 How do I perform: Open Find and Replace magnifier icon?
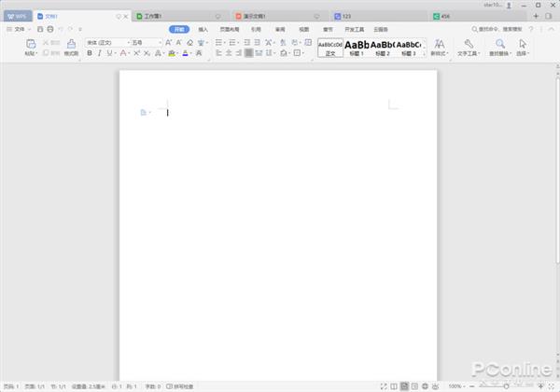[500, 44]
